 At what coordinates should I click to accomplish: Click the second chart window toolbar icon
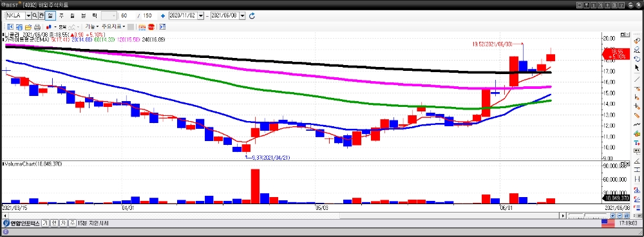[19, 26]
